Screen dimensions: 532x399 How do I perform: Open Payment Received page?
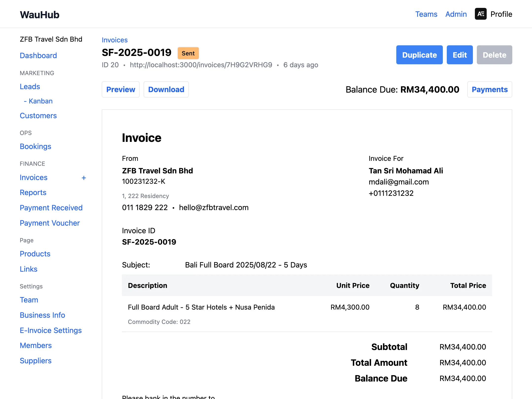[x=51, y=208]
